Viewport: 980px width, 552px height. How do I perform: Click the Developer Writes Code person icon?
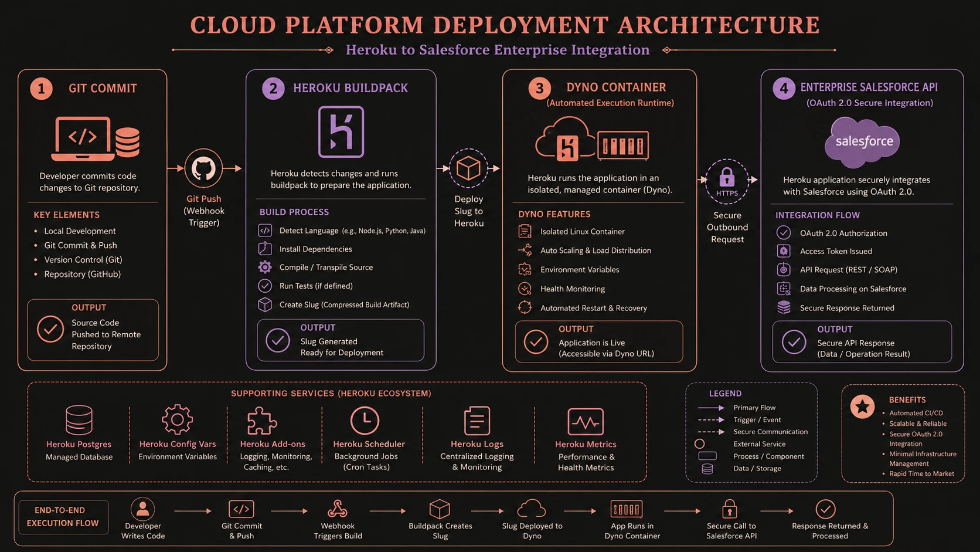(142, 509)
